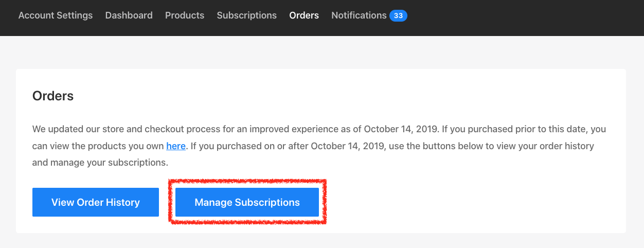Open Subscriptions in the top navigation

pyautogui.click(x=246, y=15)
